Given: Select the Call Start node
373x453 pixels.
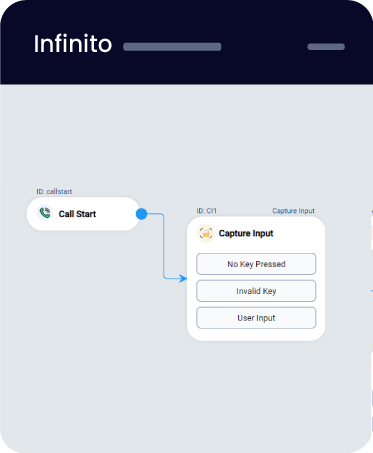Looking at the screenshot, I should coord(83,214).
